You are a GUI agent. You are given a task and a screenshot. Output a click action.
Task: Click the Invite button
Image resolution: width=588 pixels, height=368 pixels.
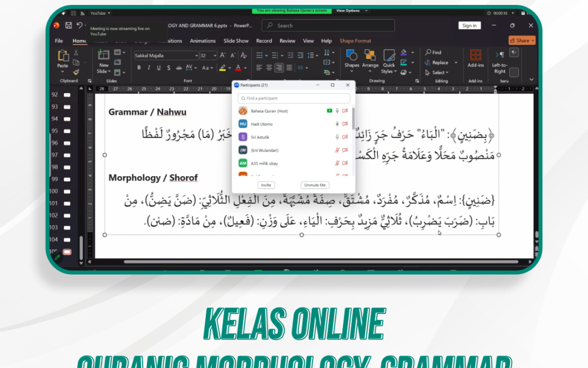click(x=266, y=185)
